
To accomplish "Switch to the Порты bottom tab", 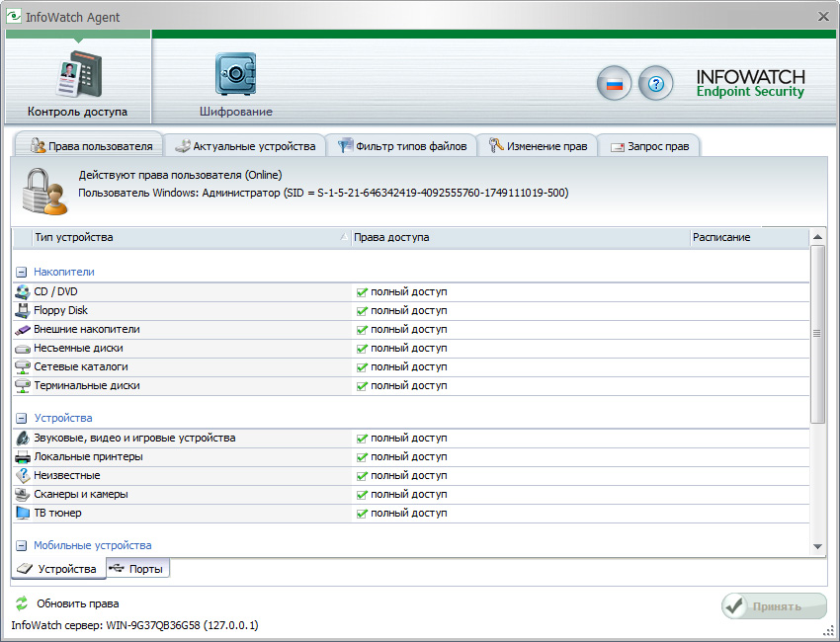I will 138,569.
